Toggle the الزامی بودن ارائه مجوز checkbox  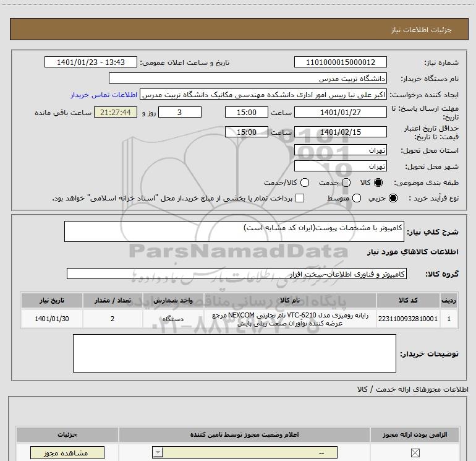point(415,453)
